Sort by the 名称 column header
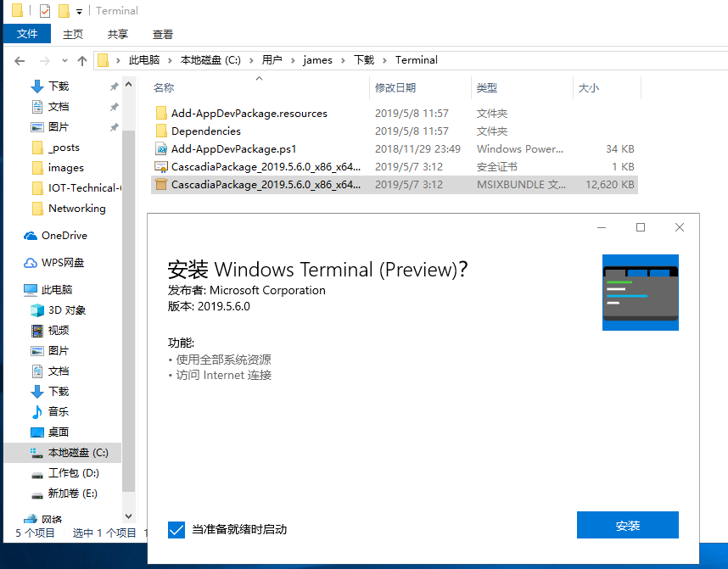Viewport: 728px width, 569px height. click(164, 87)
